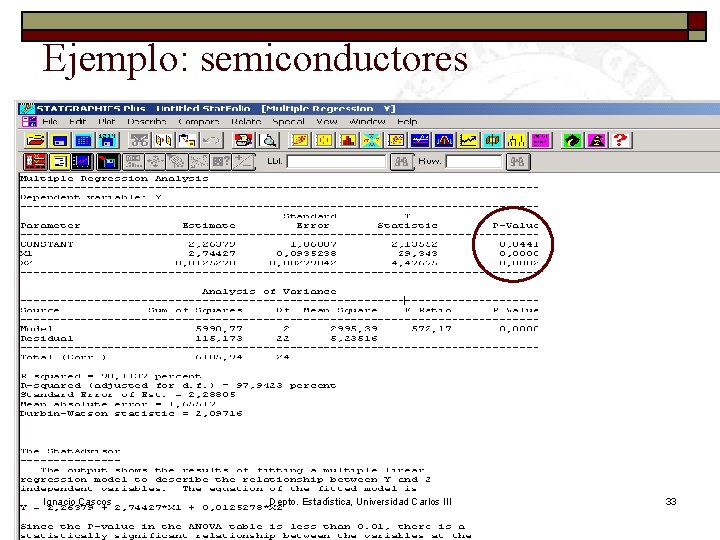Click the cyan 3D box icon

(x=492, y=140)
